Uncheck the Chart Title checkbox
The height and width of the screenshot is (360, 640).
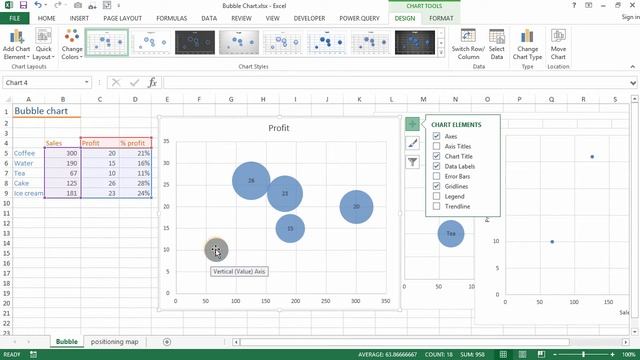pyautogui.click(x=436, y=156)
